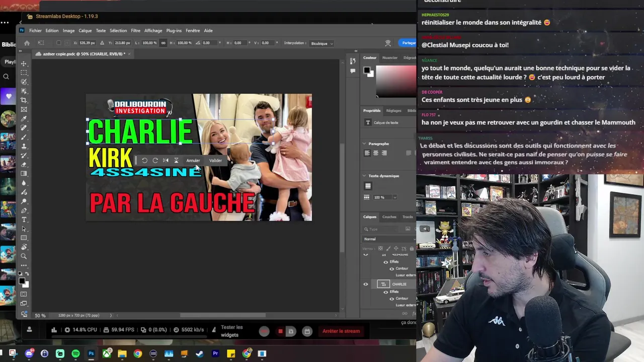The height and width of the screenshot is (362, 644).
Task: Open the Fenêtre menu
Action: [193, 31]
